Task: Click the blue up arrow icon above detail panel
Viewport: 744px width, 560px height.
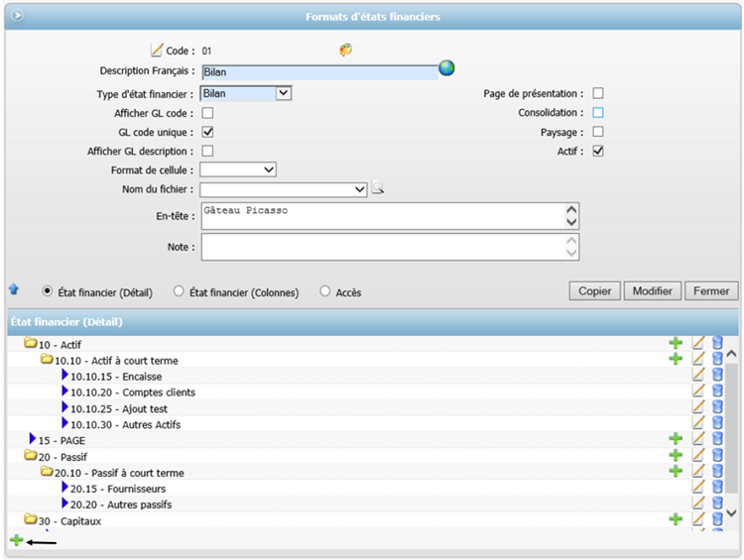Action: [14, 290]
